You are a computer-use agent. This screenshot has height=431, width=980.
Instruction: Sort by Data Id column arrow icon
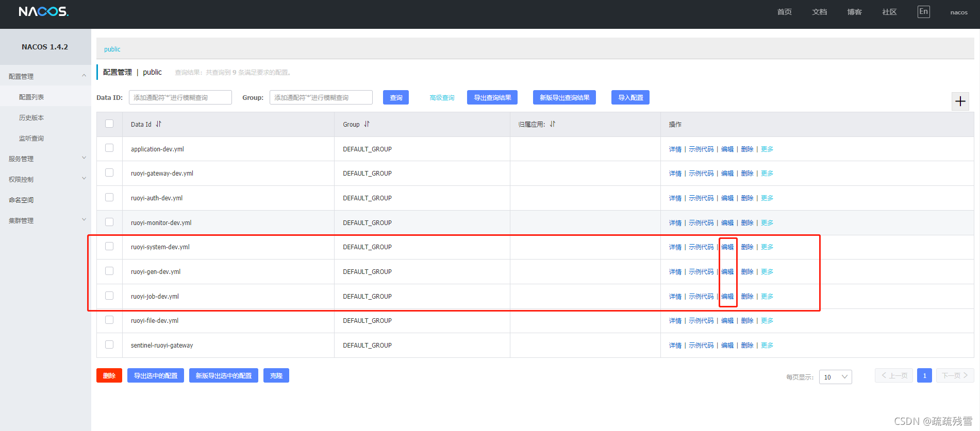159,124
